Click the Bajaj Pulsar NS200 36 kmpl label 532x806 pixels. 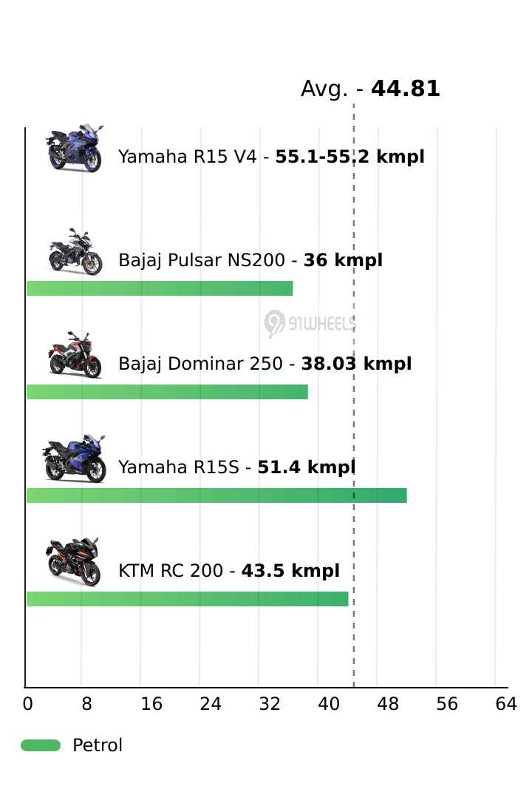(x=250, y=260)
